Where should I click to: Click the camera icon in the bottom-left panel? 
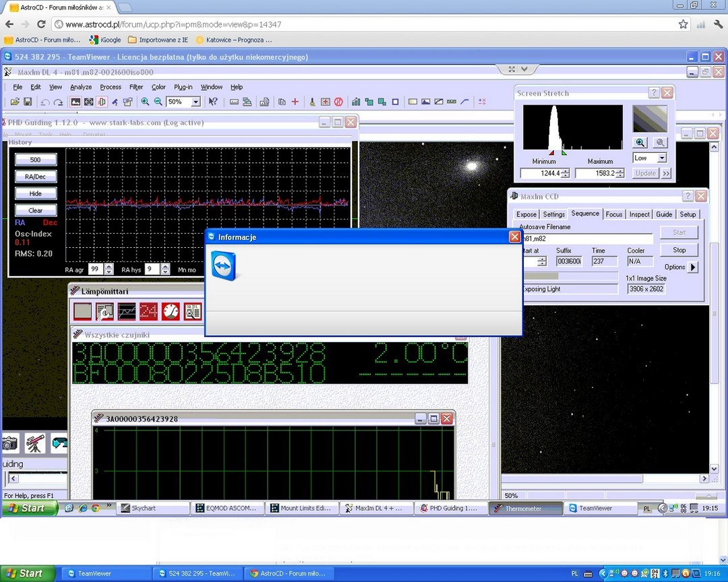(9, 444)
